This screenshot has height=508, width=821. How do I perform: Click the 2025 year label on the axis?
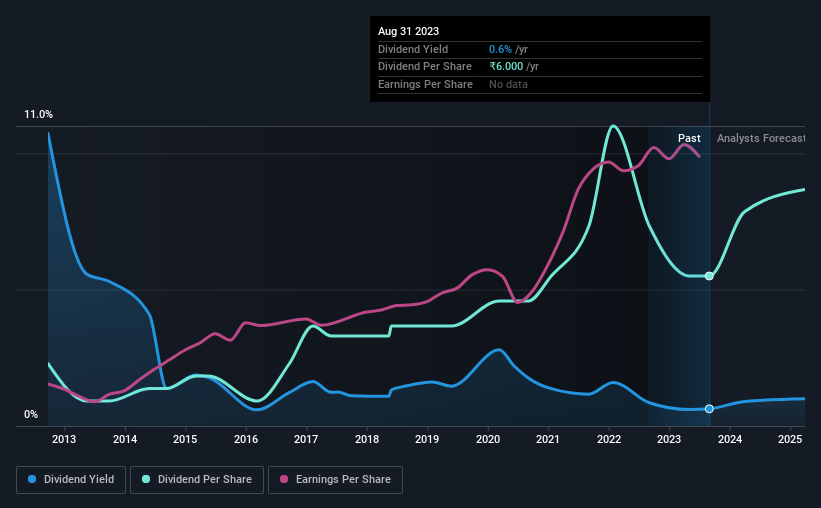tap(790, 439)
